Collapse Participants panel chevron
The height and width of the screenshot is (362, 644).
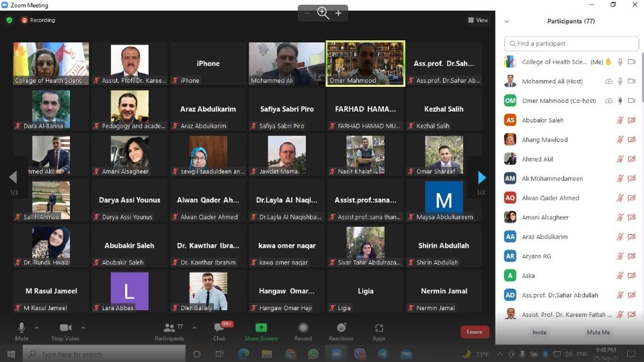pos(506,22)
